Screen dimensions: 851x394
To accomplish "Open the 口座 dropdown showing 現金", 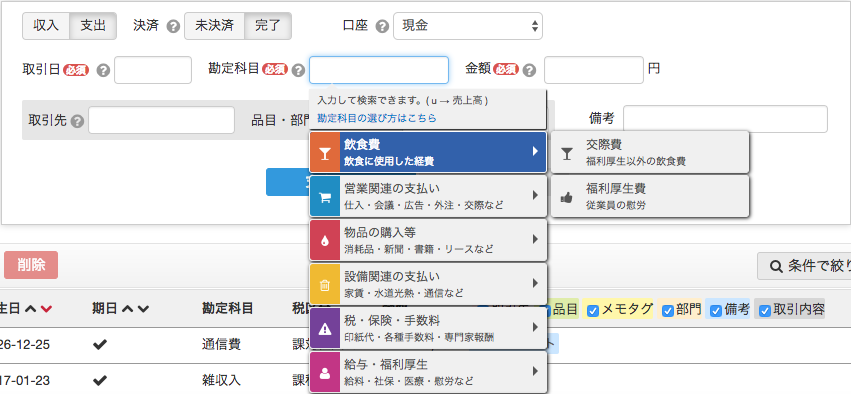I will click(x=468, y=26).
